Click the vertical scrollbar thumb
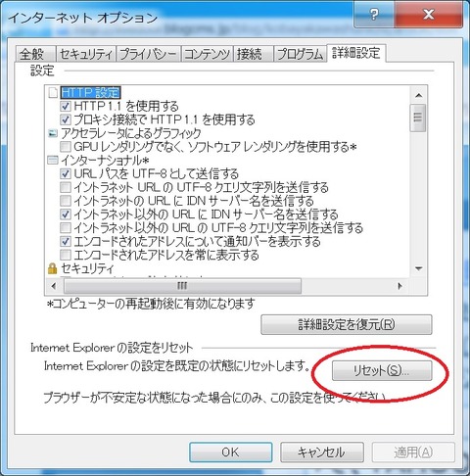This screenshot has width=470, height=476. (418, 118)
